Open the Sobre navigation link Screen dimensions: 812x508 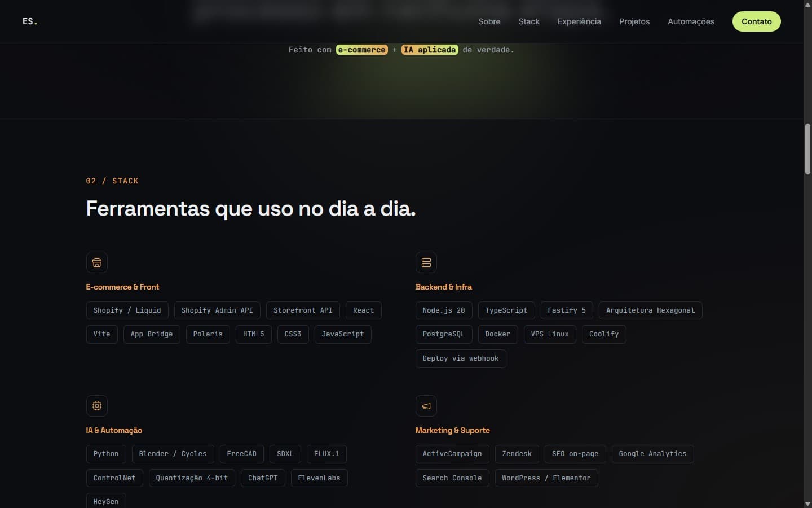pyautogui.click(x=489, y=21)
